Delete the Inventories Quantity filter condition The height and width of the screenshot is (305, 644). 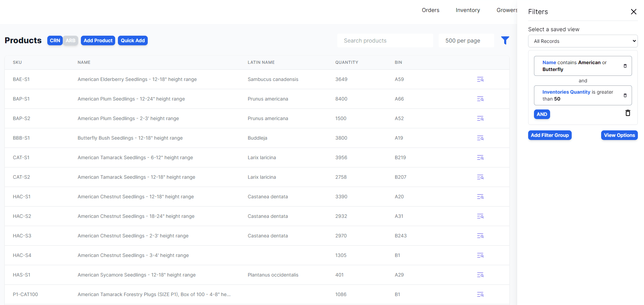click(x=625, y=95)
